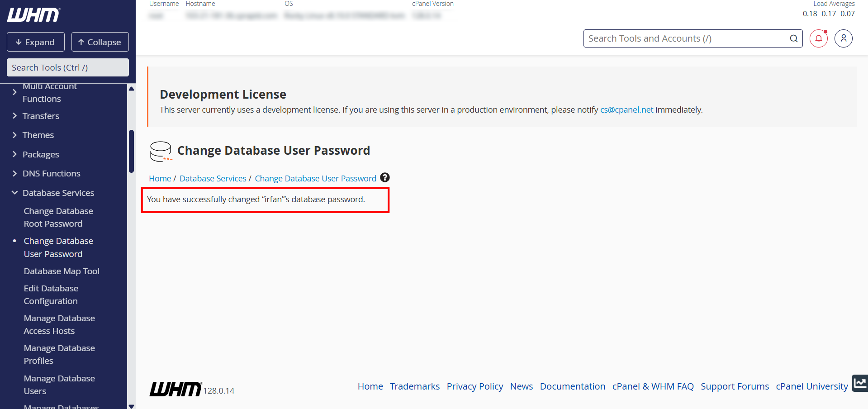Open Change Database User Password menu item
868x409 pixels.
click(x=58, y=247)
